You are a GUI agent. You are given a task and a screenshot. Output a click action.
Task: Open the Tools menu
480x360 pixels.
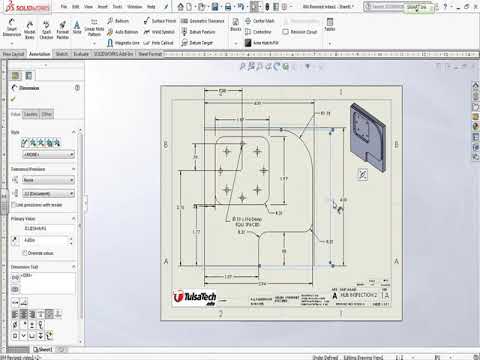point(117,6)
